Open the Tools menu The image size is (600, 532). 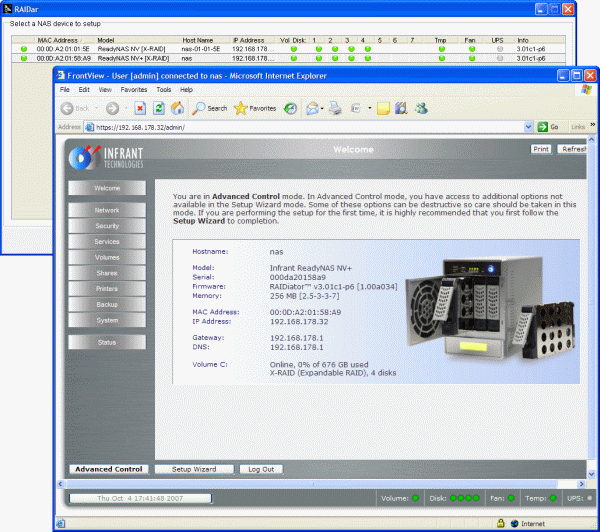164,90
